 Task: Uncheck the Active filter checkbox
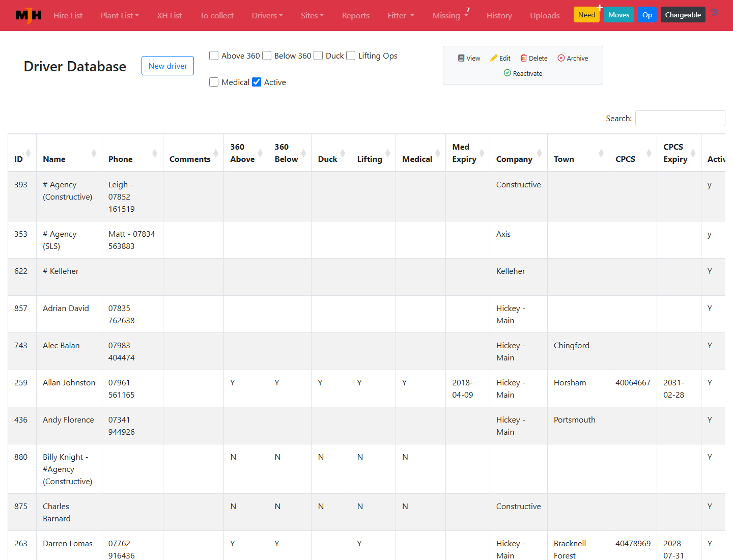click(x=257, y=82)
